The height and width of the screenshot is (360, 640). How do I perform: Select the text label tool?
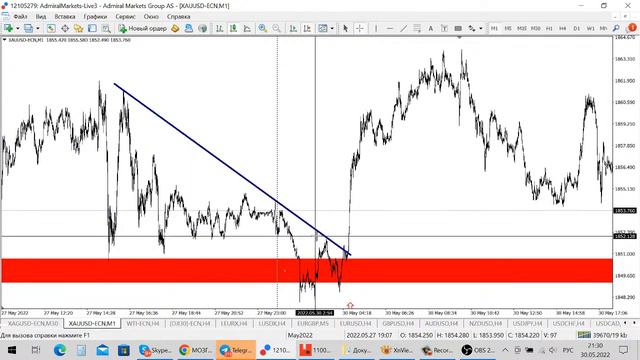pos(444,28)
